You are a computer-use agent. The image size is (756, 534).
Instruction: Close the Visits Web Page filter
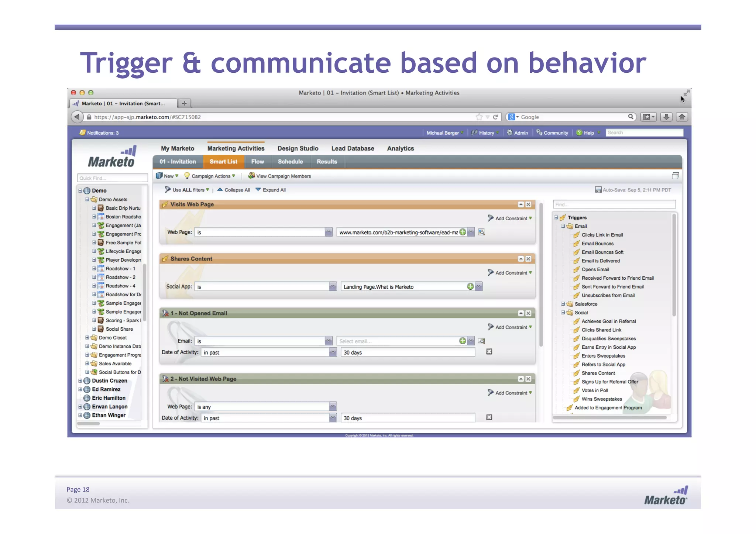pyautogui.click(x=528, y=204)
